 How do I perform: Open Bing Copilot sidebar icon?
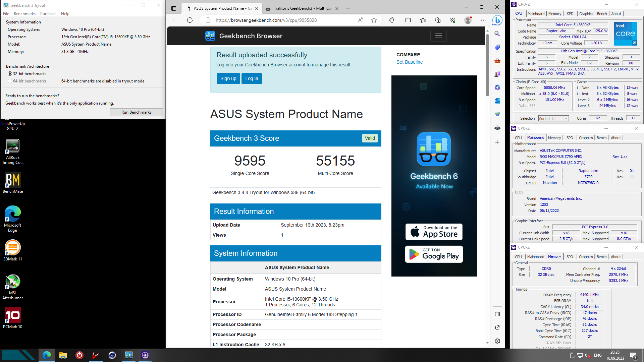(x=497, y=20)
